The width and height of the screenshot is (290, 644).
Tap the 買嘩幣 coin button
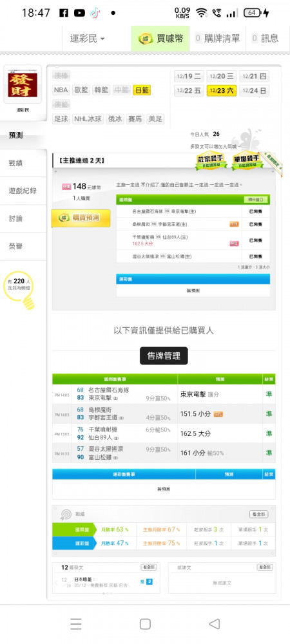(x=160, y=39)
